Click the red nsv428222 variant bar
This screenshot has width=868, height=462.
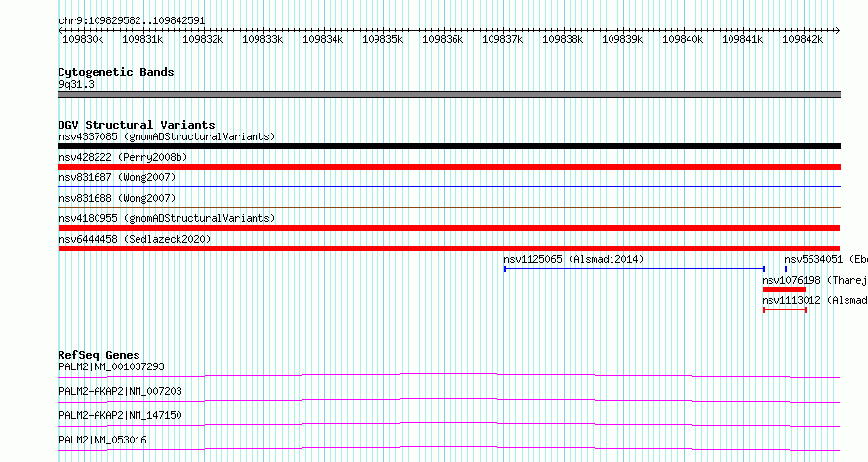[449, 167]
